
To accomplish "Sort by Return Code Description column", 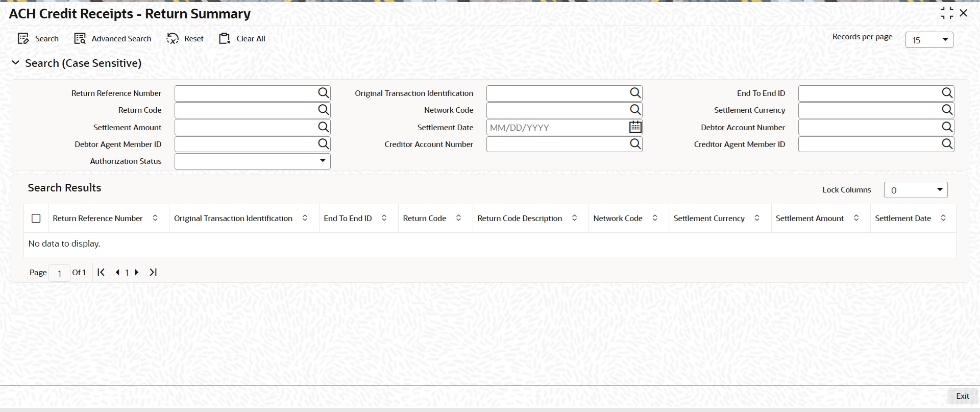I will tap(574, 218).
